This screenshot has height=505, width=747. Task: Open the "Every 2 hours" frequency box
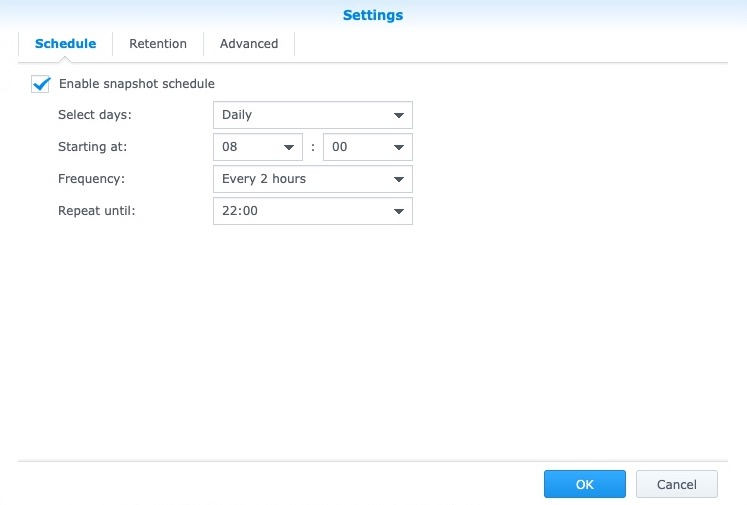click(300, 179)
